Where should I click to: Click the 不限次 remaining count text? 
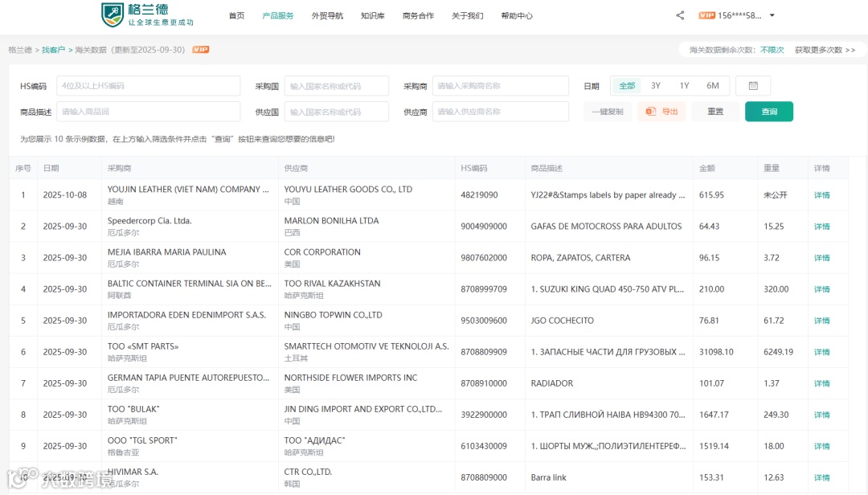tap(772, 50)
